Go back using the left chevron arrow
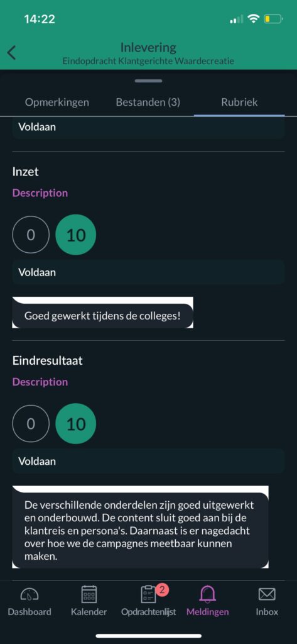This screenshot has width=297, height=644. [x=12, y=53]
